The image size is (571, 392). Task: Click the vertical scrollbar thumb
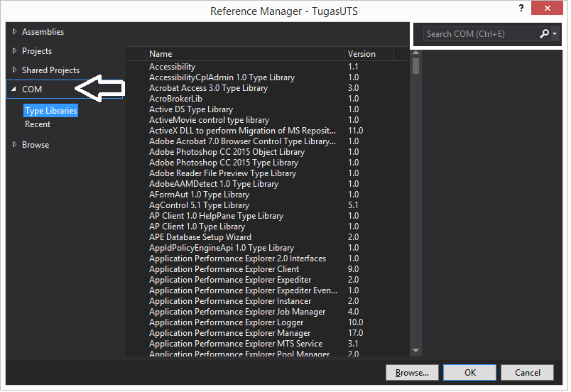416,66
